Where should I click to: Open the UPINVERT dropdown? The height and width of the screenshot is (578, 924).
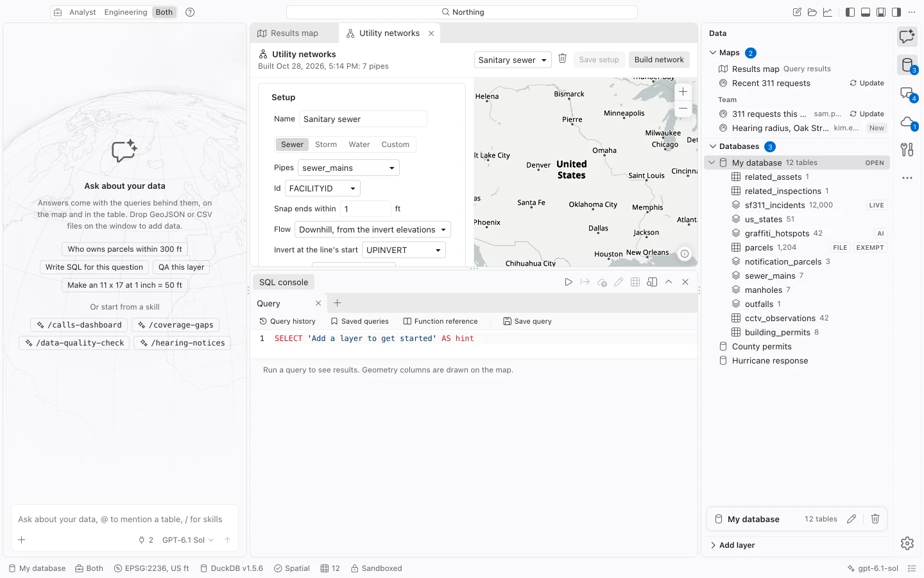(x=404, y=250)
